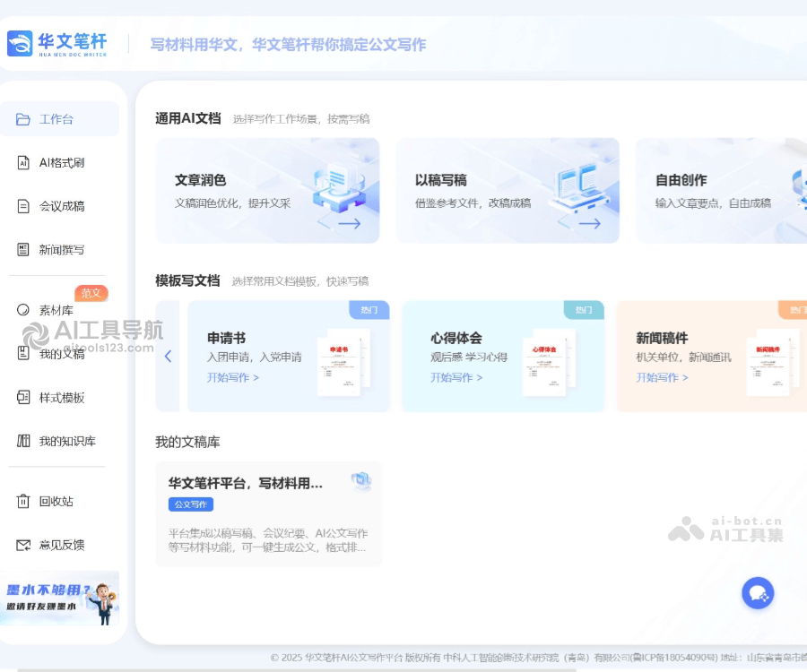Click the horizontal scrollbar at page bottom
The height and width of the screenshot is (672, 807).
[x=297, y=670]
